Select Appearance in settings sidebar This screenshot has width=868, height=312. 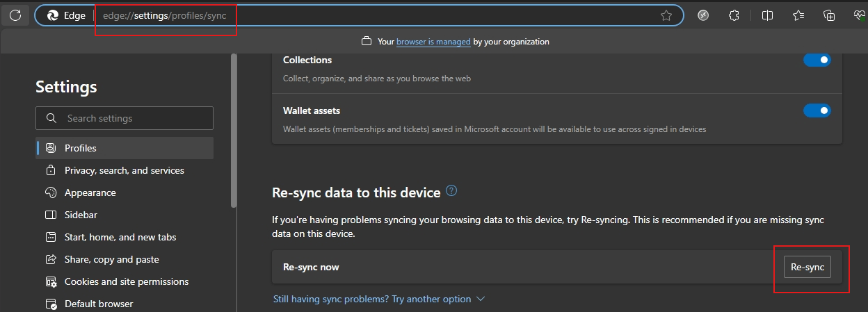[90, 192]
